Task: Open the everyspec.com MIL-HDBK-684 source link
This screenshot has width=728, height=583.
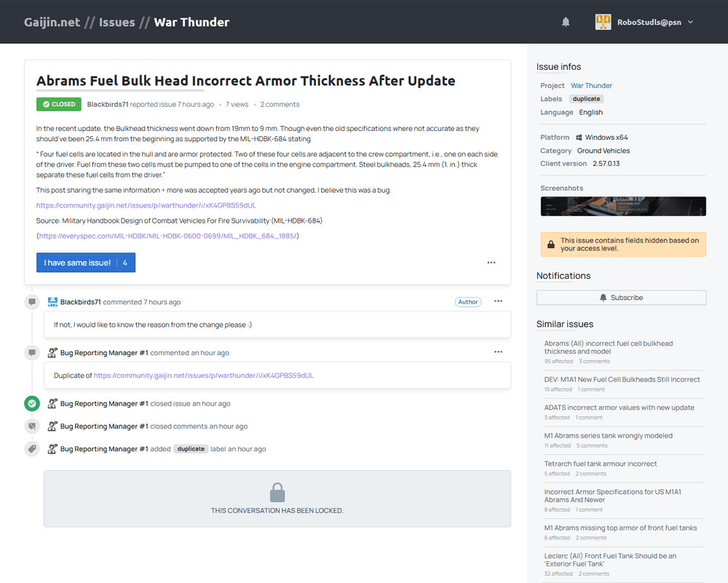Action: click(x=167, y=236)
